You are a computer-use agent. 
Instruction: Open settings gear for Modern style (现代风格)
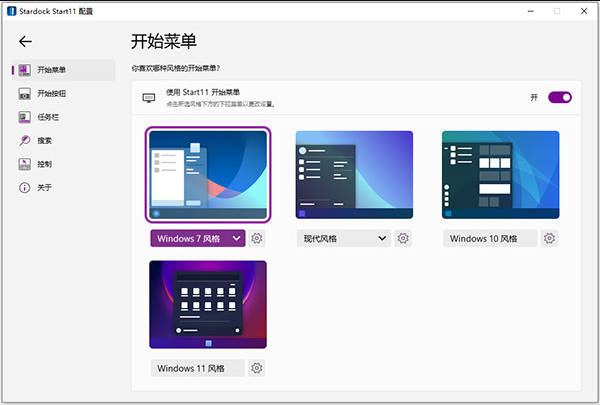pyautogui.click(x=403, y=238)
